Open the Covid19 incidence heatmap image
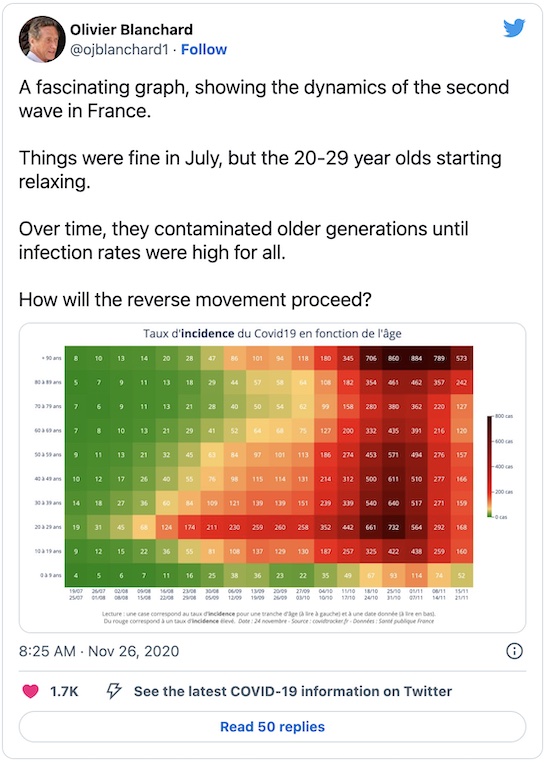 (273, 477)
